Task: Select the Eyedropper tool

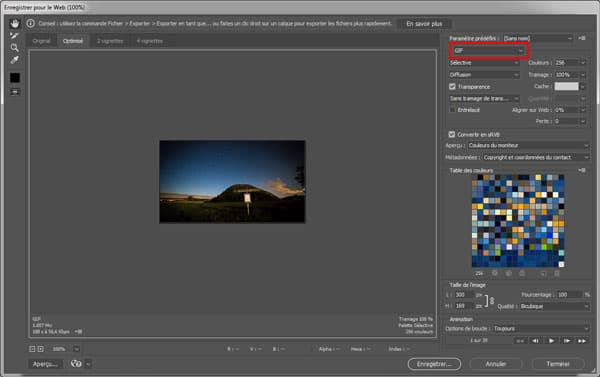Action: 15,60
